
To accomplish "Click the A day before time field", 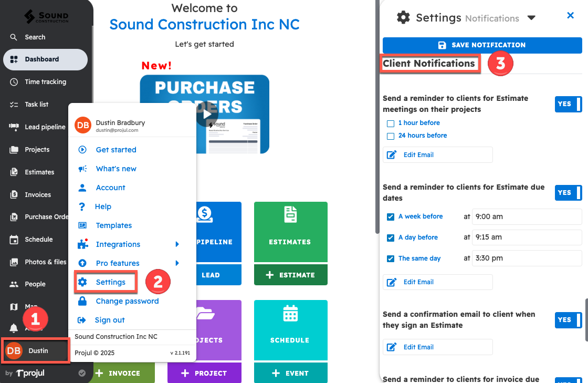I will click(x=527, y=237).
